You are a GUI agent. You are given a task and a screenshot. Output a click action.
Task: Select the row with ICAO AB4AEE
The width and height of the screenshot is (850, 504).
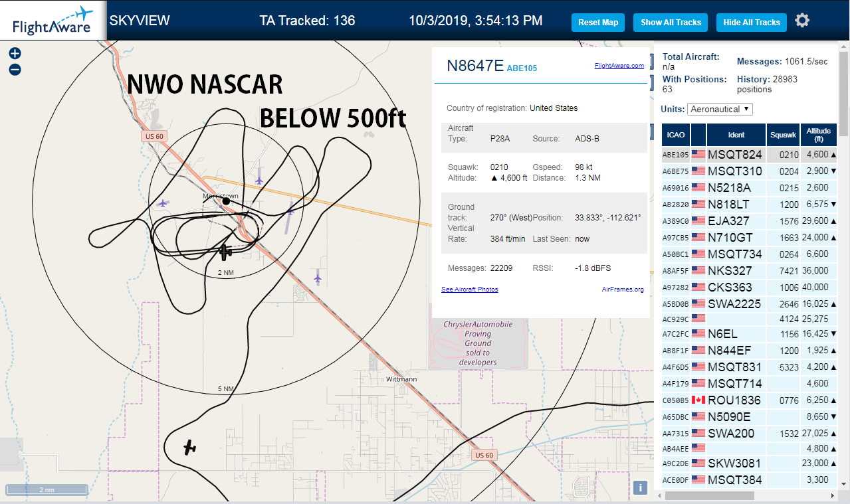[750, 448]
